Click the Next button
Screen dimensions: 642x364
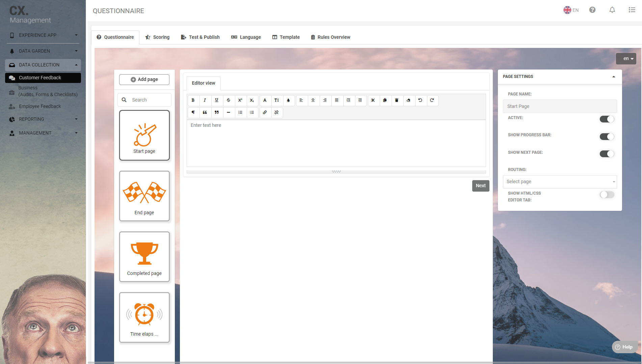tap(481, 186)
